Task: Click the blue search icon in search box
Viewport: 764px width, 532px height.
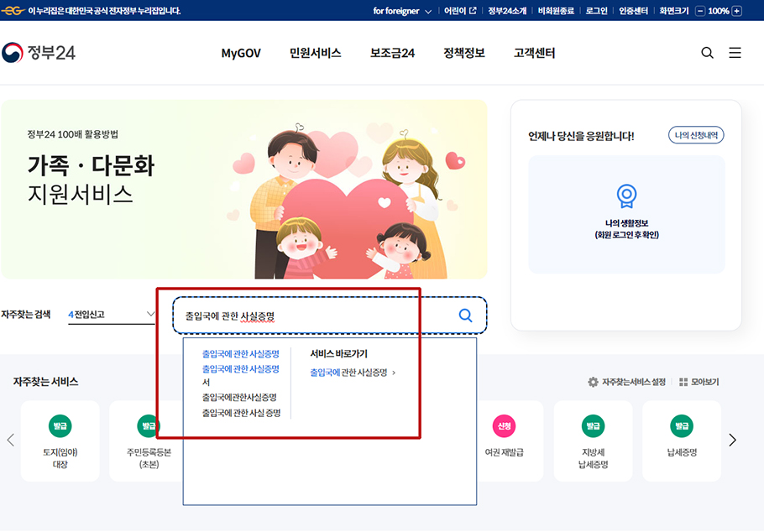Action: tap(465, 316)
